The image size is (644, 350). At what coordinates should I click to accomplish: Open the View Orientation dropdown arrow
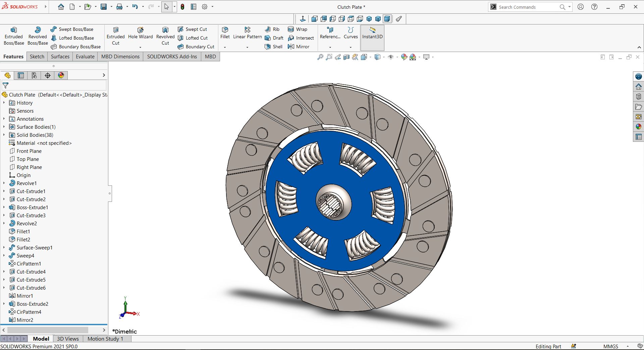[x=370, y=57]
